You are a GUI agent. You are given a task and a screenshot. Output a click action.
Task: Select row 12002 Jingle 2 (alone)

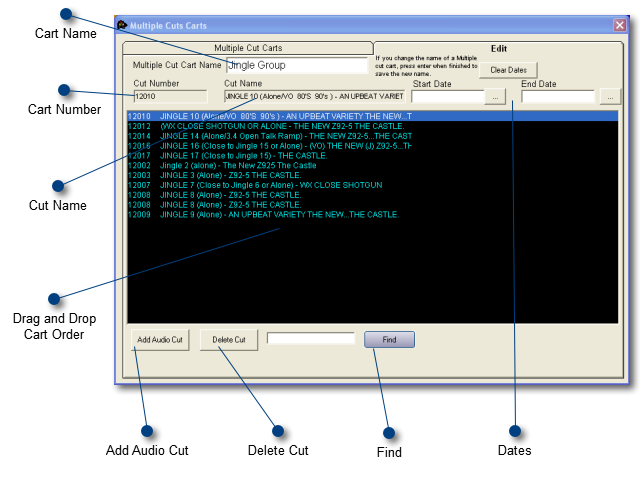click(x=373, y=166)
